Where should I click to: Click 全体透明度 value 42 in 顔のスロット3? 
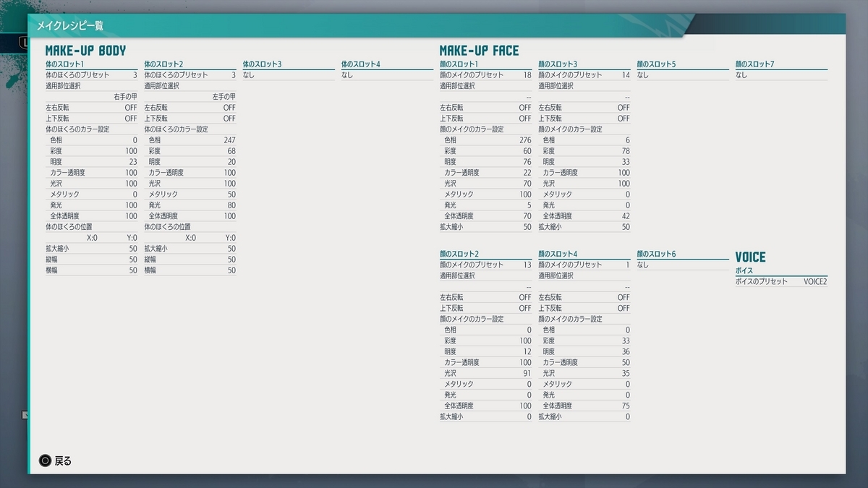pos(626,216)
